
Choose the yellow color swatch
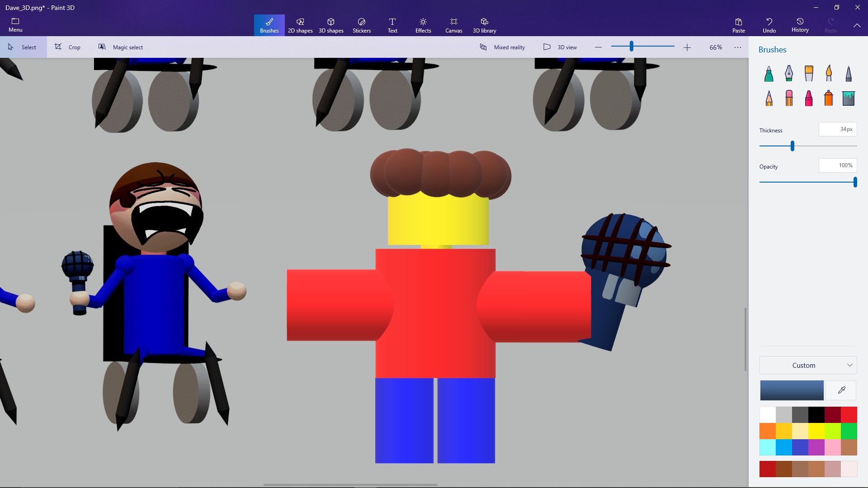[816, 431]
